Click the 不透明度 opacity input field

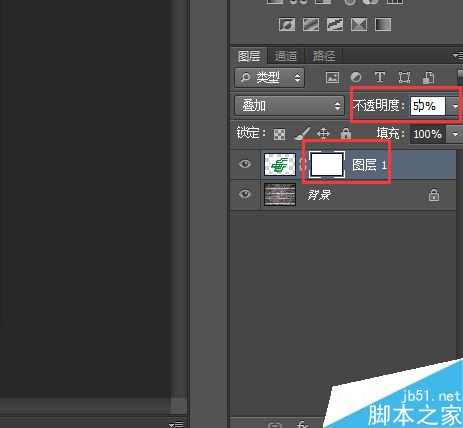coord(428,107)
